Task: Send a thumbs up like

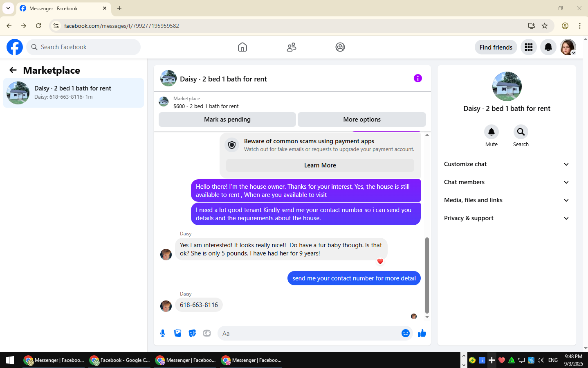Action: 422,333
